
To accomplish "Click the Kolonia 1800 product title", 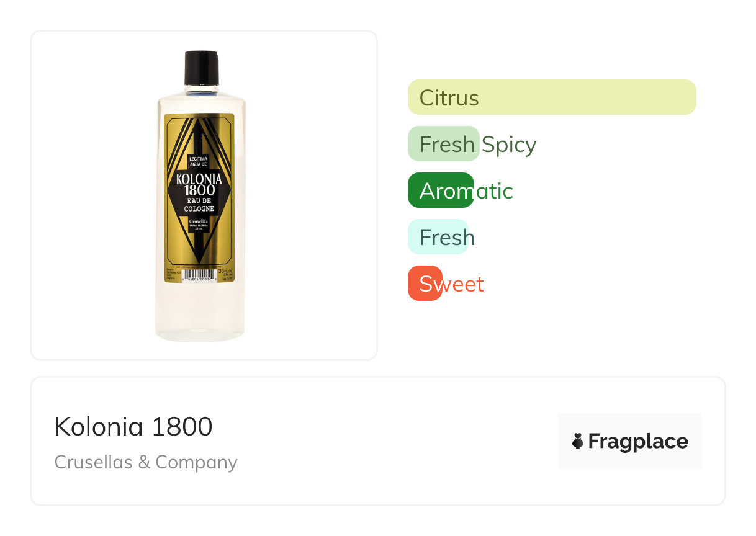I will point(133,427).
